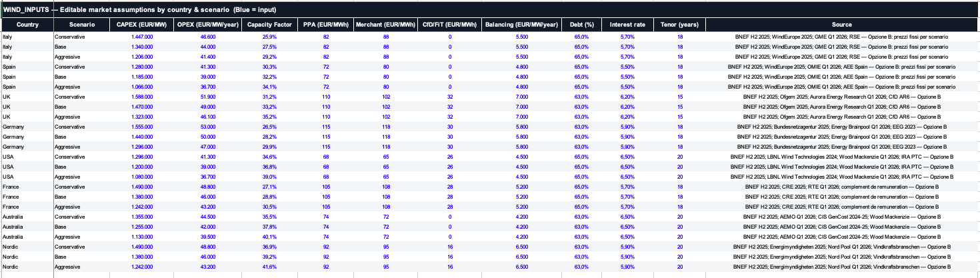The image size is (980, 278).
Task: Click the 'CfD/FiT (EUR/MWh)' header
Action: 449,25
